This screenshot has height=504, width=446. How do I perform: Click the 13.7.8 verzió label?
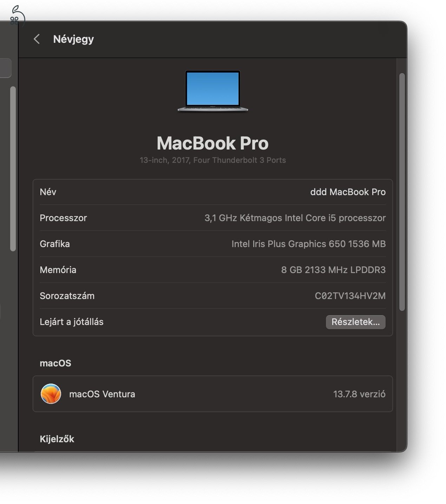click(359, 394)
